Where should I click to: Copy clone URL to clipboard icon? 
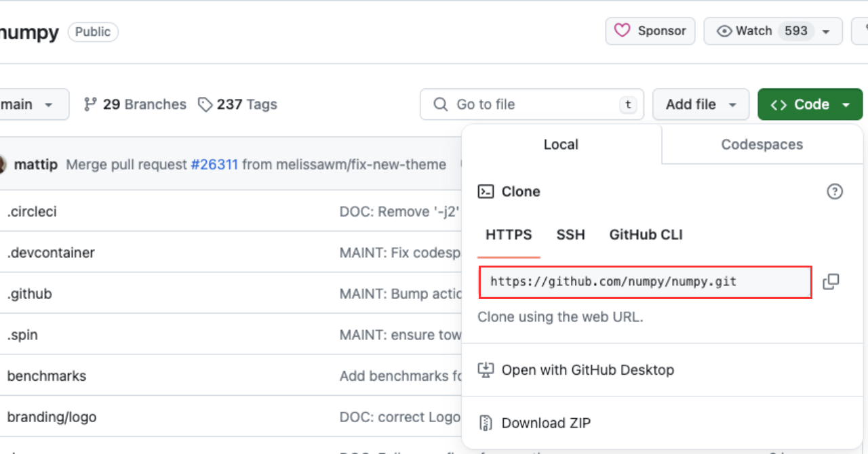tap(831, 282)
